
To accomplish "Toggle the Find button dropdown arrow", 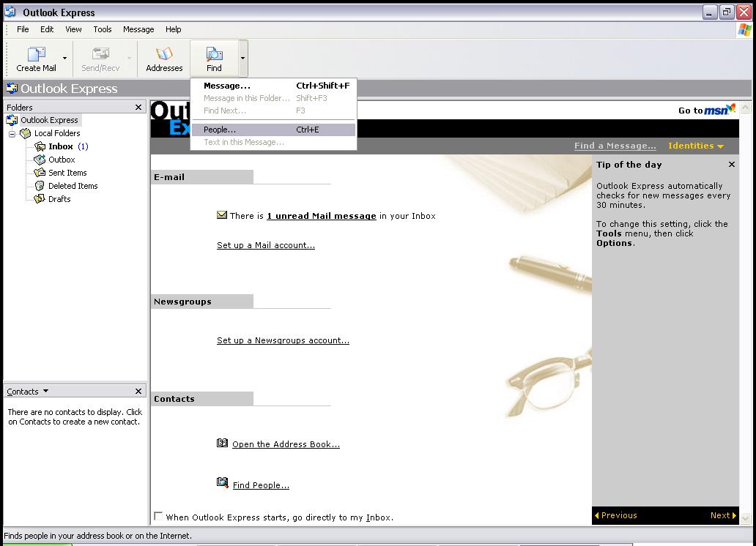I will [x=242, y=59].
